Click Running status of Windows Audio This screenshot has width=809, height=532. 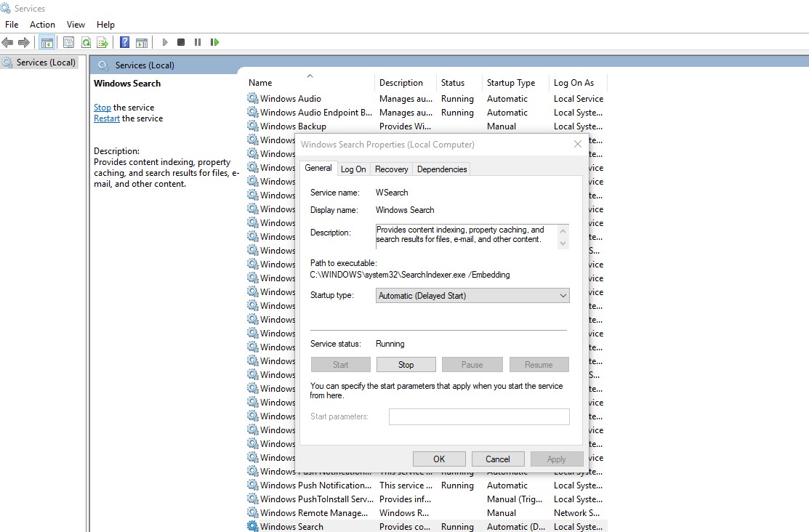pos(457,98)
